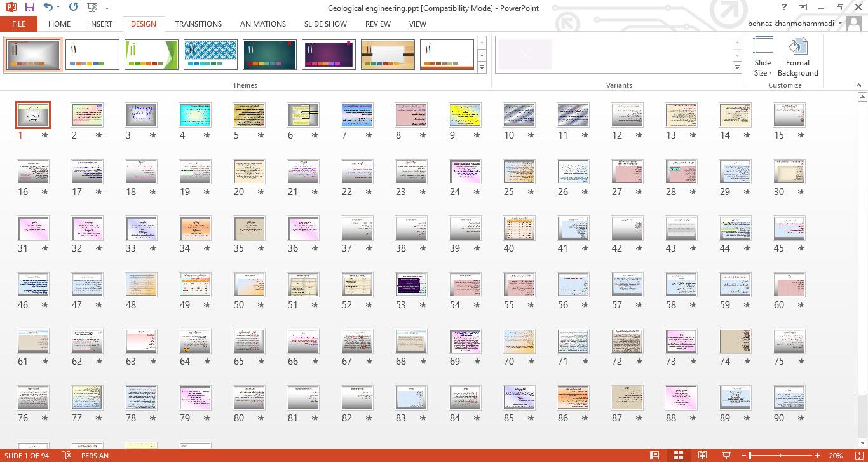Toggle Slide Sorter view button

[678, 456]
